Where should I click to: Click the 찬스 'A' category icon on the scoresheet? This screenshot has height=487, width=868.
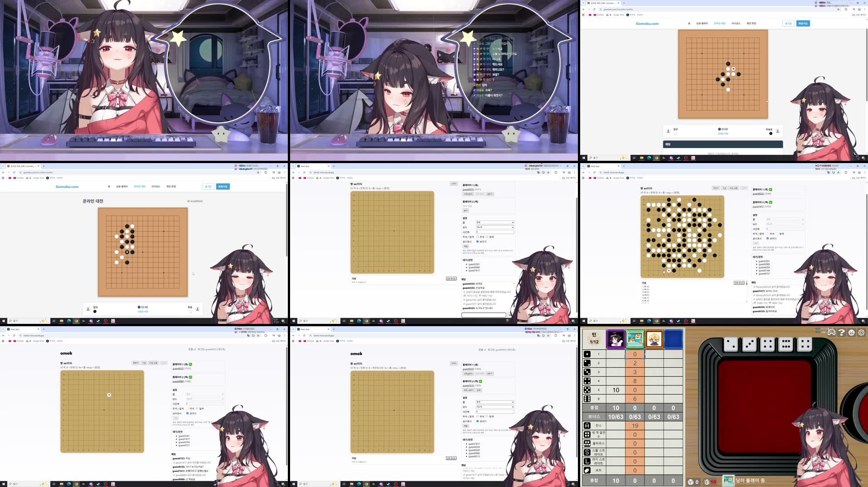(x=587, y=426)
